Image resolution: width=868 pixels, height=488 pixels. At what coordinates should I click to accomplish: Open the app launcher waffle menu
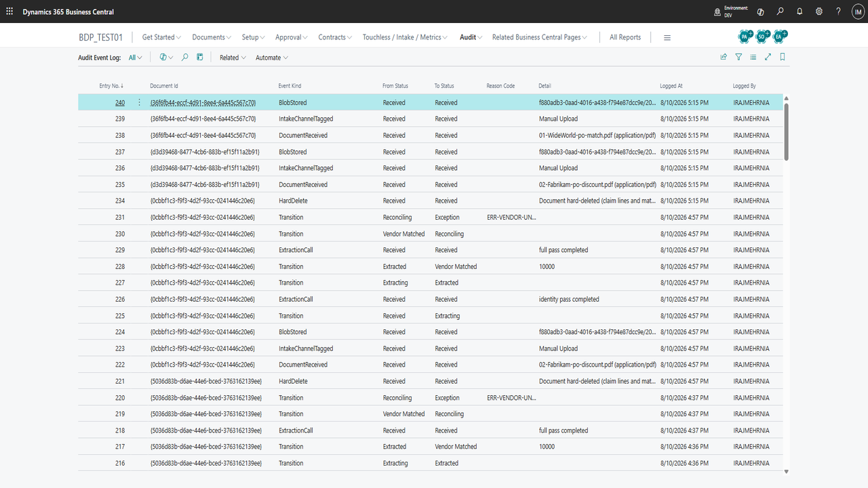tap(9, 12)
